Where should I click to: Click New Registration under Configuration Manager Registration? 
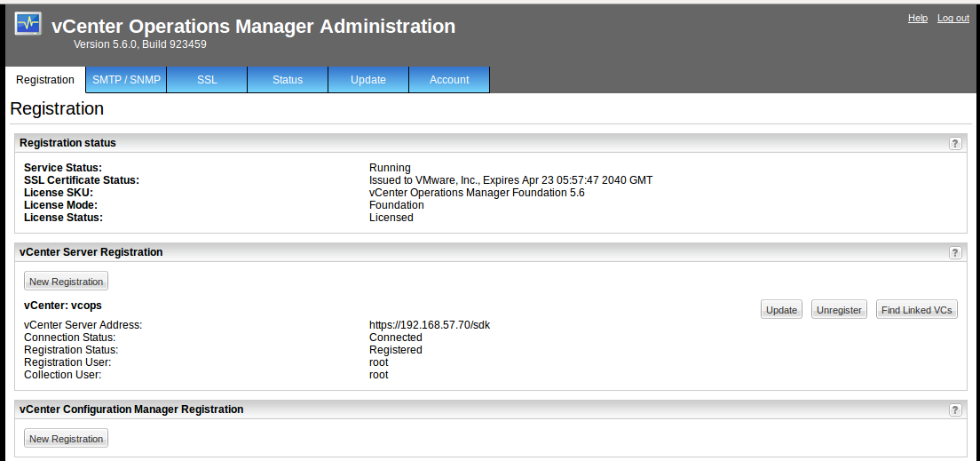(67, 439)
